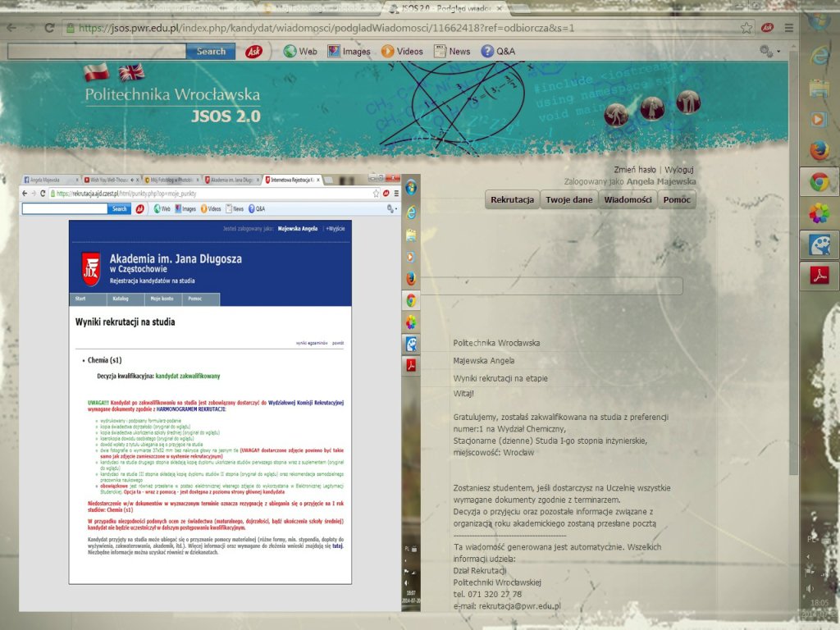Screen dimensions: 840x630
Task: Open the blue palette app on the right taskbar
Action: (x=819, y=244)
